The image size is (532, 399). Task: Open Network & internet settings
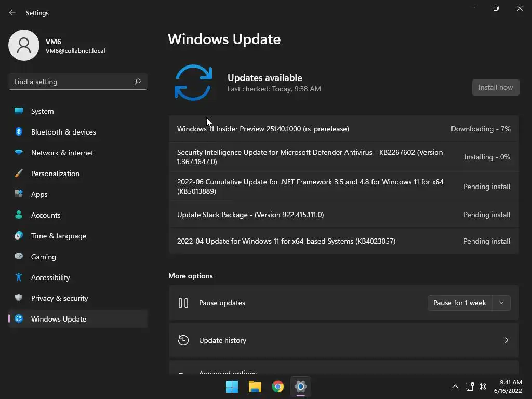coord(78,153)
